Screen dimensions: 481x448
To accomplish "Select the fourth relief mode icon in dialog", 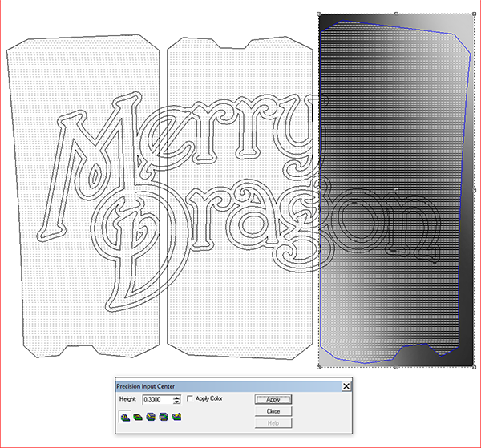I will click(x=164, y=417).
